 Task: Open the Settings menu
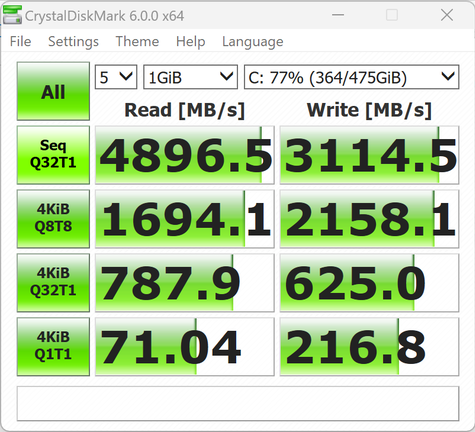point(73,41)
